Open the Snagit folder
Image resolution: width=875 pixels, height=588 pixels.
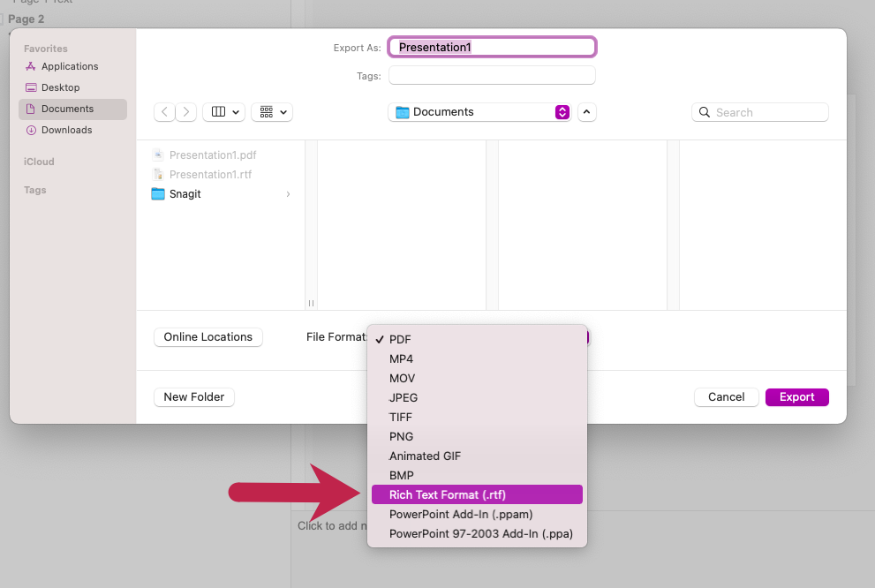tap(185, 194)
